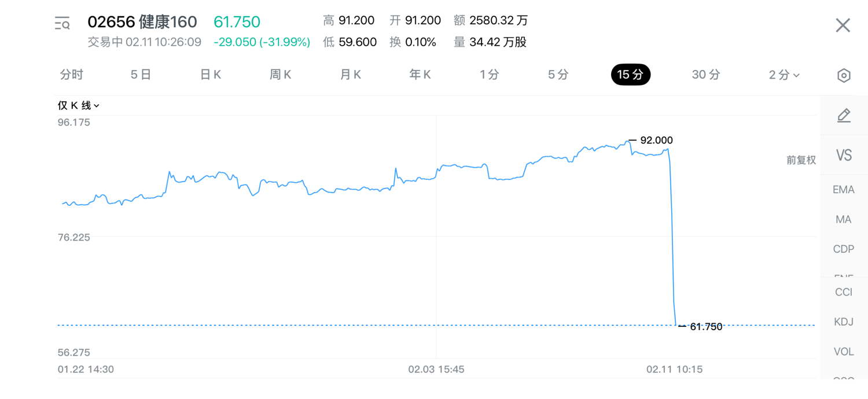Screen dimensions: 868x399
Task: Switch to the 日K tab
Action: coord(211,75)
